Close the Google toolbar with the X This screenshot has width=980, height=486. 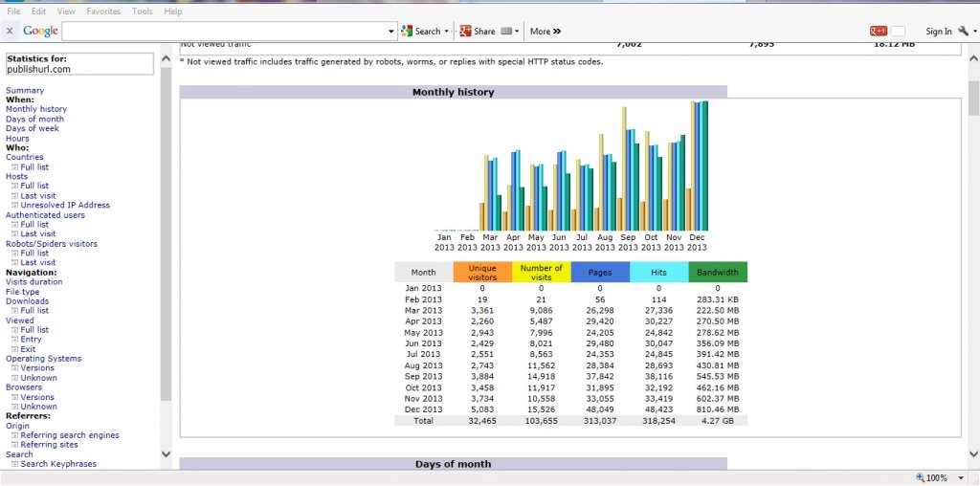10,32
